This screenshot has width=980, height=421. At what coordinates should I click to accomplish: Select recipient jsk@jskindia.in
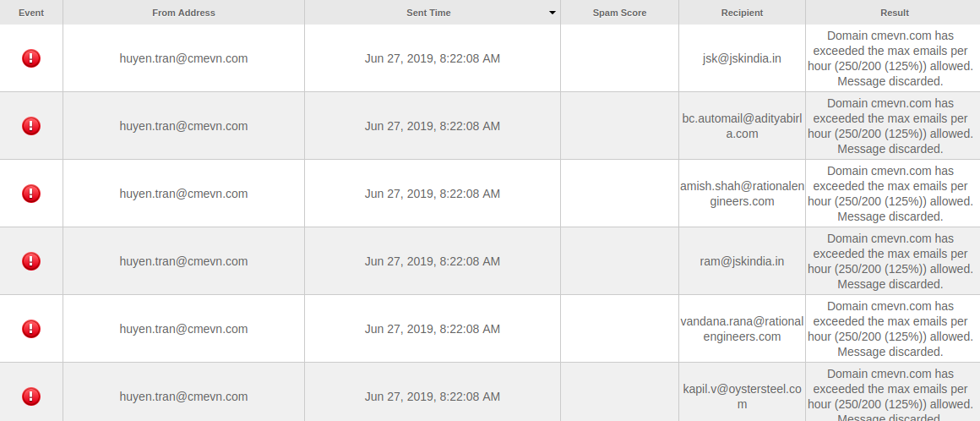tap(742, 58)
